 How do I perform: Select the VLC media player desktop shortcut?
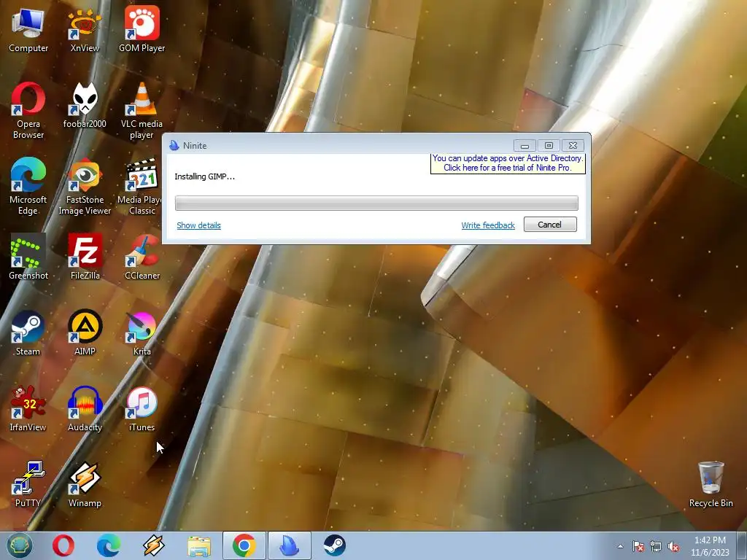point(142,111)
